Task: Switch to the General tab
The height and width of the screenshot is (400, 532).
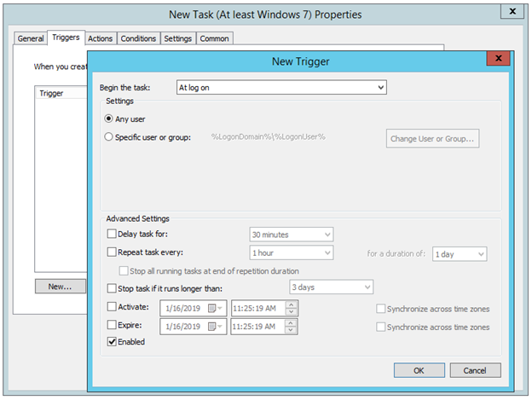Action: [x=31, y=38]
